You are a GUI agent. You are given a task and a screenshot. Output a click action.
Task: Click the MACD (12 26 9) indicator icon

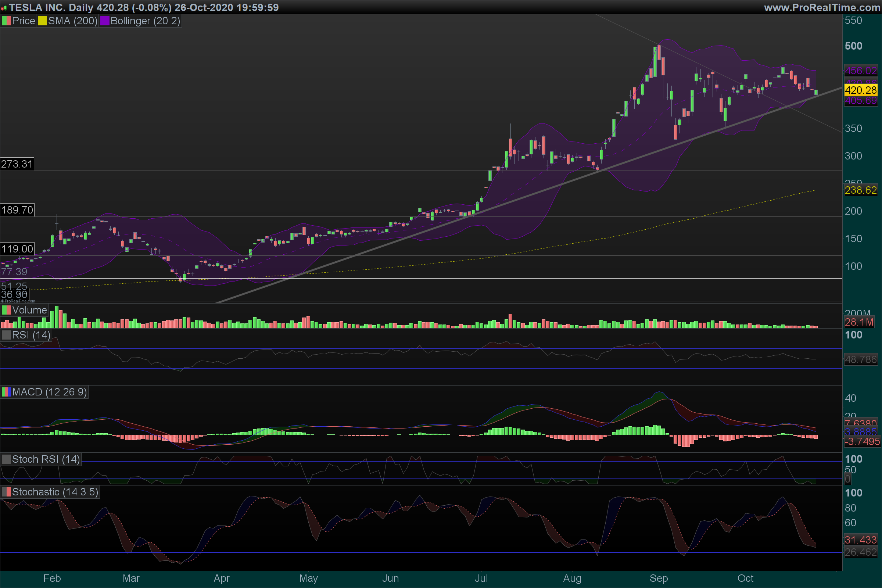pos(6,392)
